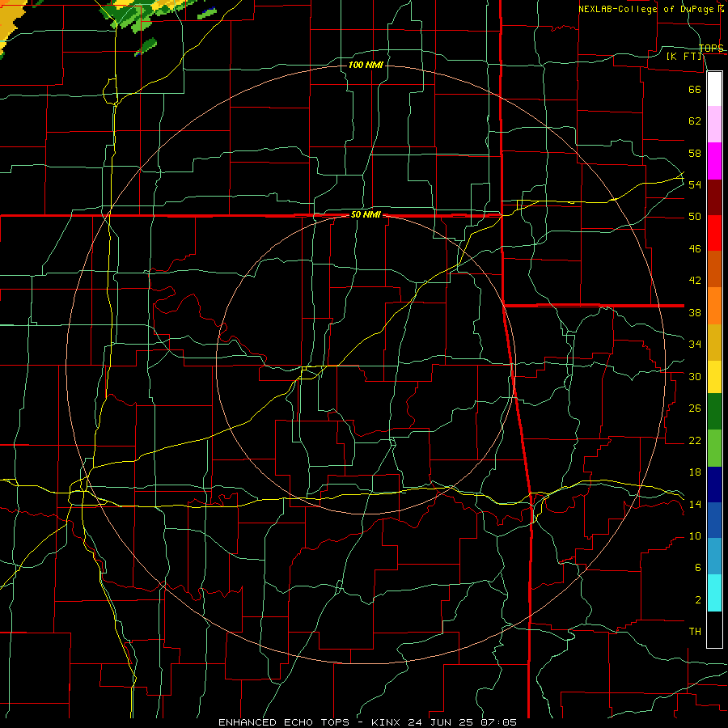Select the light pink 62 K FT legend swatch
This screenshot has height=728, width=728.
pyautogui.click(x=714, y=125)
